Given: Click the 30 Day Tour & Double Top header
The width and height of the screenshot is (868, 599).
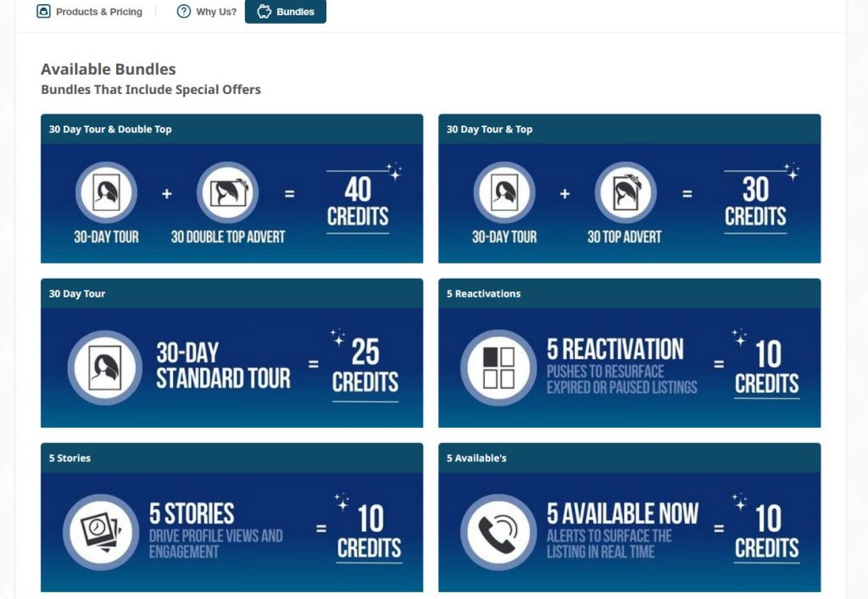Looking at the screenshot, I should click(x=110, y=130).
